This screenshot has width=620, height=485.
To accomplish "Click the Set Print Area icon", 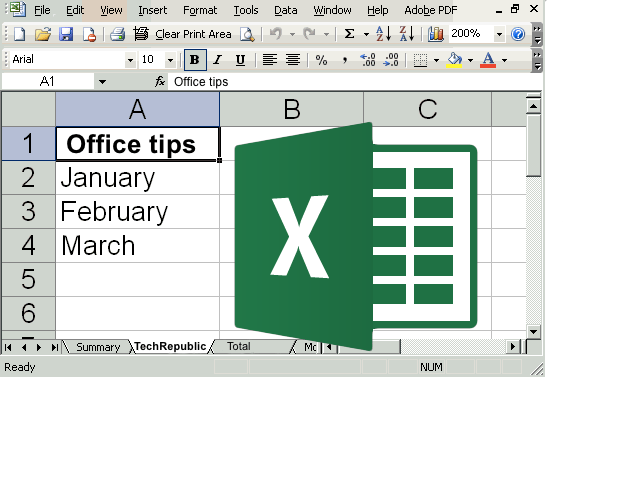I will click(x=141, y=34).
